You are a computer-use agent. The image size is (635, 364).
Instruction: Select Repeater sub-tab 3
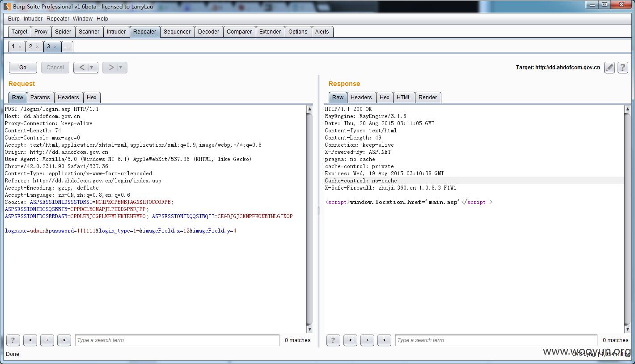(48, 47)
